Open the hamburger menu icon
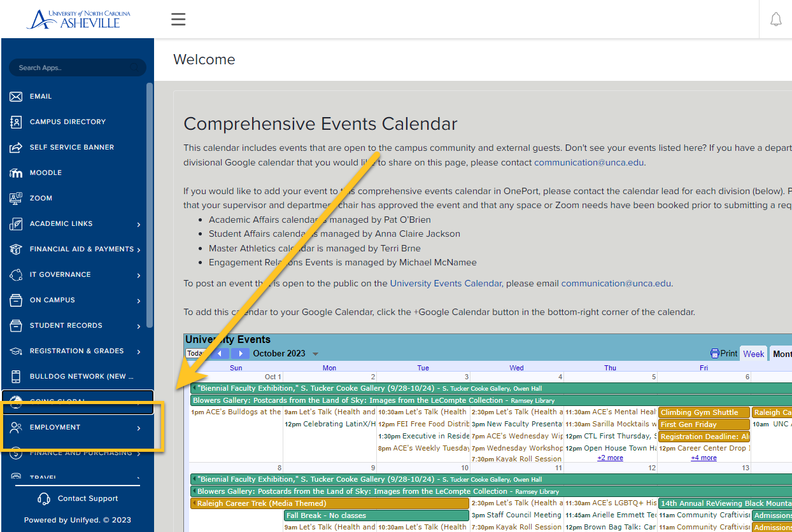The height and width of the screenshot is (532, 792). [x=178, y=19]
